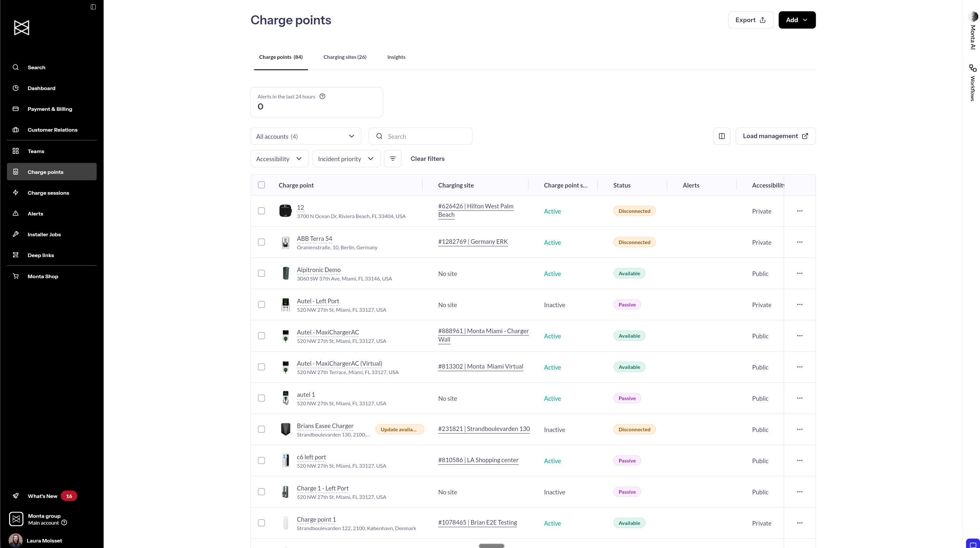The width and height of the screenshot is (980, 548).
Task: Switch to the Charging sites (26) tab
Action: (x=345, y=57)
